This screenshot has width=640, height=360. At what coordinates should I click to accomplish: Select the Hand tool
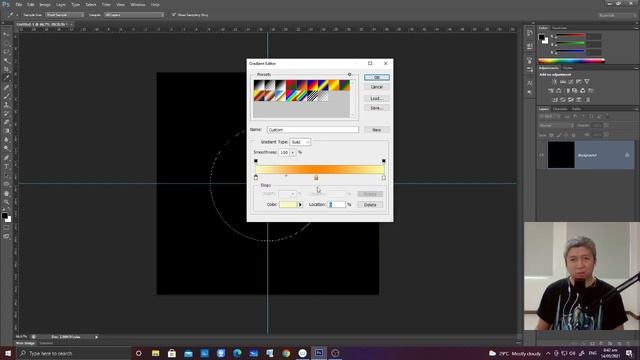(6, 193)
